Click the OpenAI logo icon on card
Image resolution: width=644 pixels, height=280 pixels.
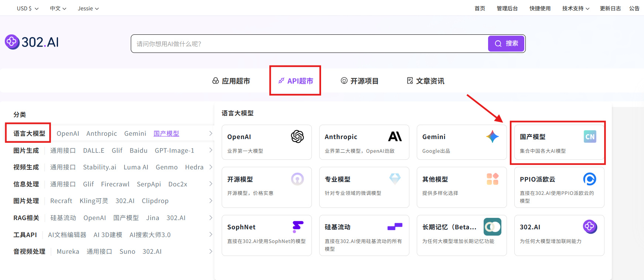click(297, 136)
